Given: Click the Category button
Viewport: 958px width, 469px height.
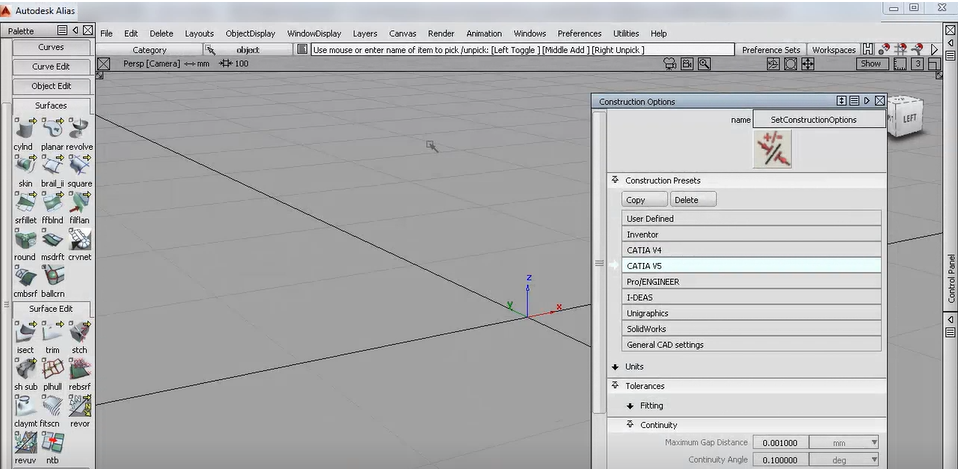Looking at the screenshot, I should click(x=149, y=49).
